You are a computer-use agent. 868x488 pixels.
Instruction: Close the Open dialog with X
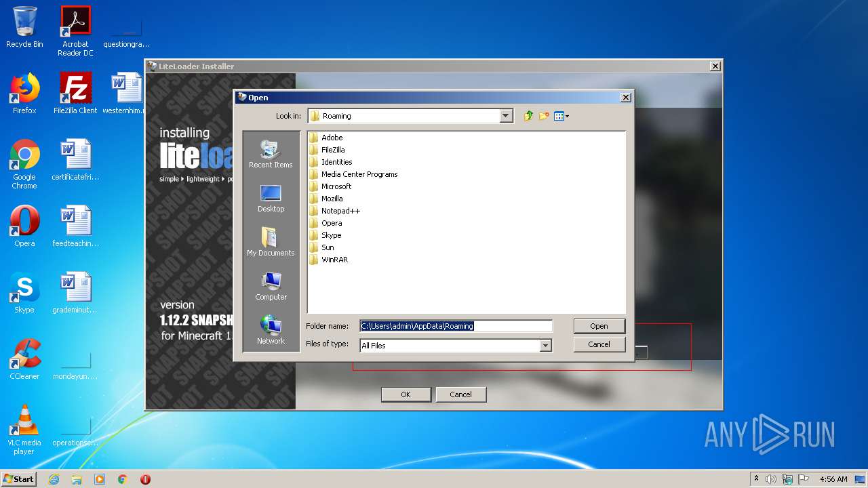(x=625, y=98)
